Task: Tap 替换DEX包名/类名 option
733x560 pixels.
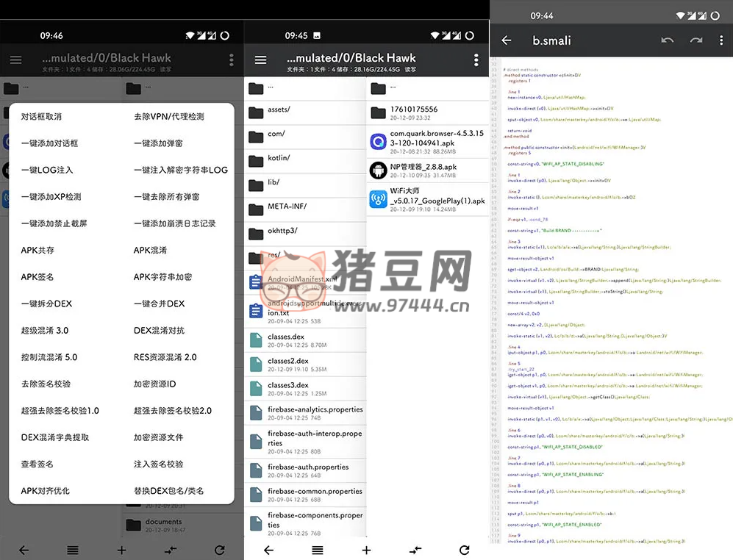Action: tap(168, 490)
